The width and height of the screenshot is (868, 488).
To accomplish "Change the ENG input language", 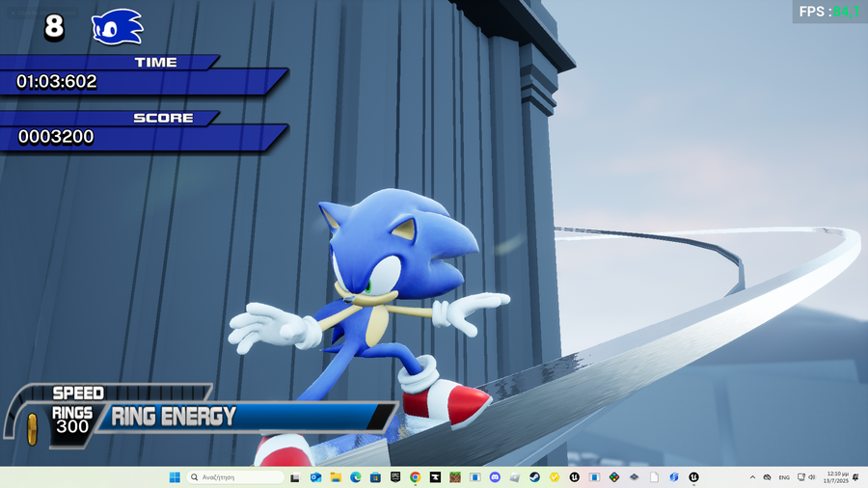I will coord(784,477).
